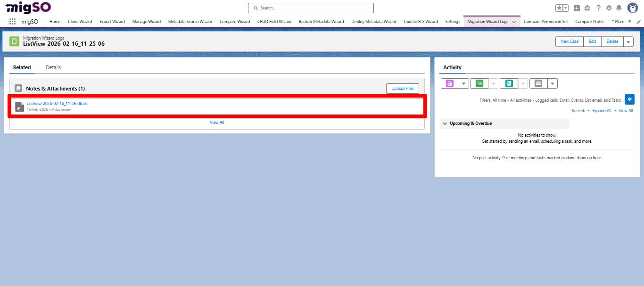Click the global Search bar
644x286 pixels.
(311, 8)
